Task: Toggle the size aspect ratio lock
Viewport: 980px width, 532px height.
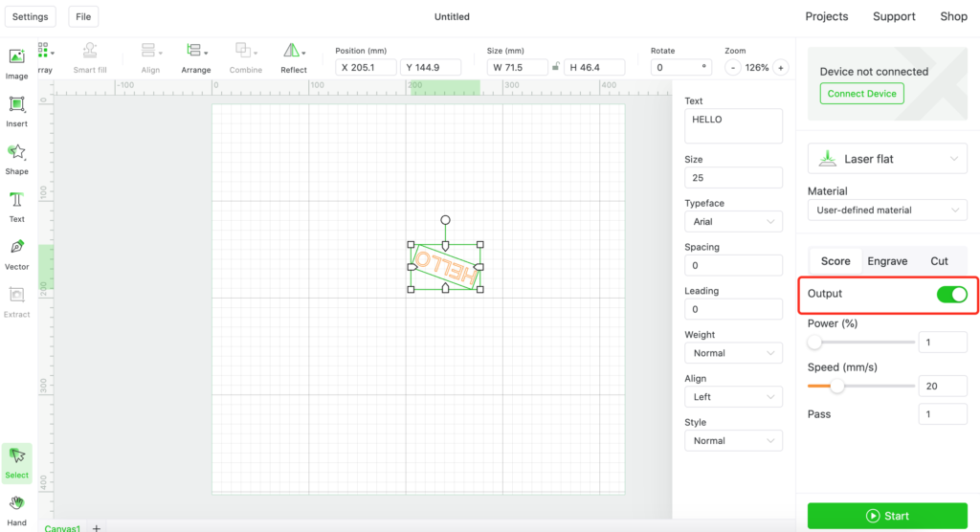Action: (x=555, y=67)
